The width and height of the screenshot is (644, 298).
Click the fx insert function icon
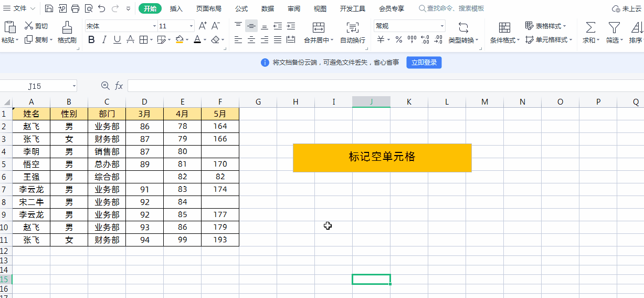(119, 86)
